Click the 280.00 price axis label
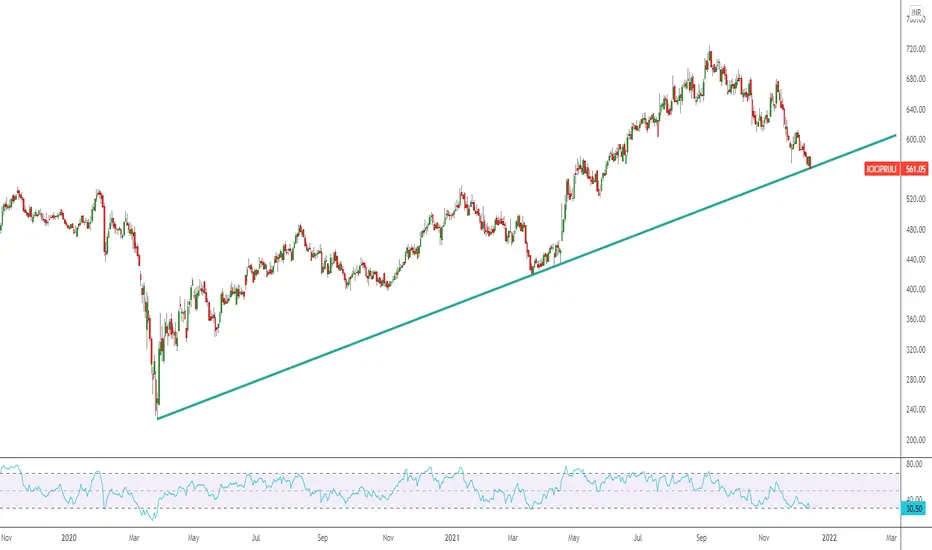The image size is (932, 550). tap(915, 379)
